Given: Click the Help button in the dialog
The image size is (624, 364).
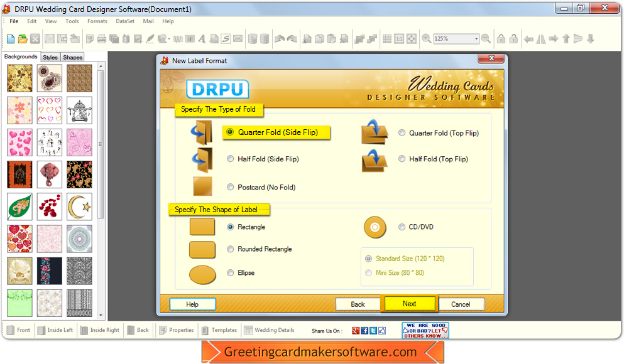Looking at the screenshot, I should [x=192, y=304].
